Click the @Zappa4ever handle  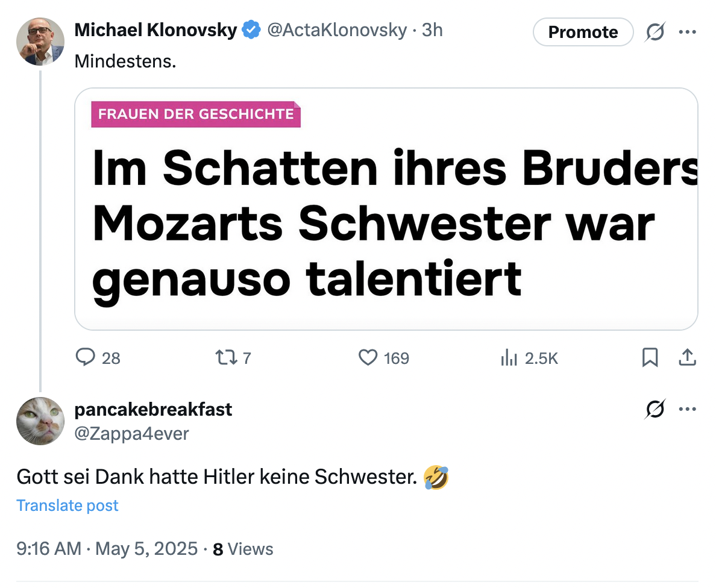131,433
